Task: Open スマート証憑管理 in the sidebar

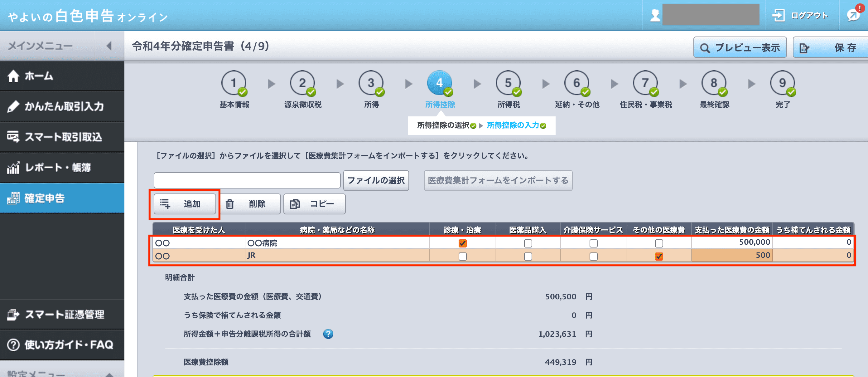Action: [x=62, y=315]
